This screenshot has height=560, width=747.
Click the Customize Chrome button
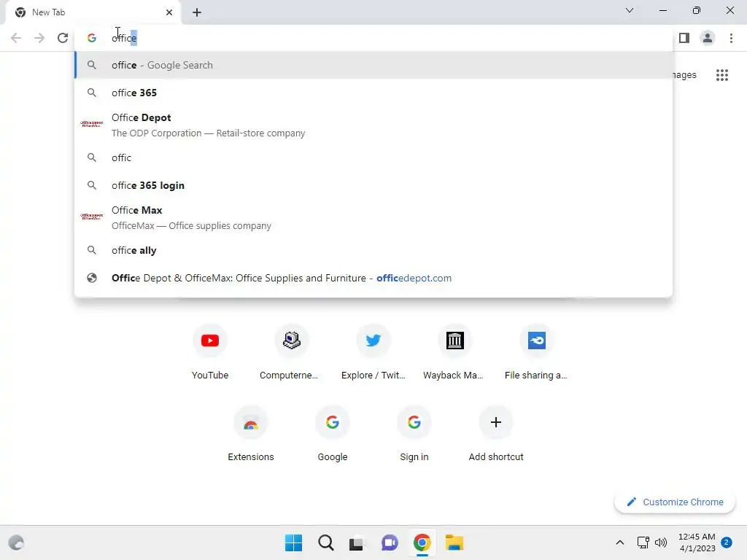pos(675,502)
